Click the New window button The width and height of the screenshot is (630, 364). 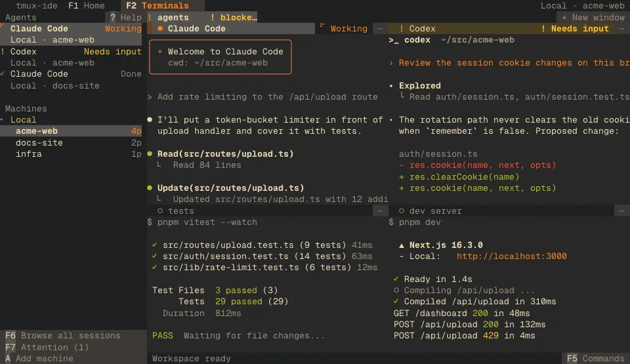coord(593,17)
